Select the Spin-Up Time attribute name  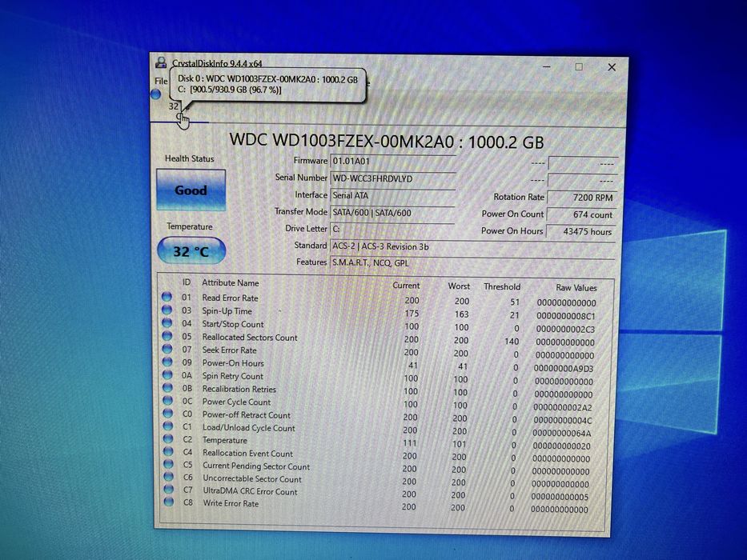tap(227, 311)
